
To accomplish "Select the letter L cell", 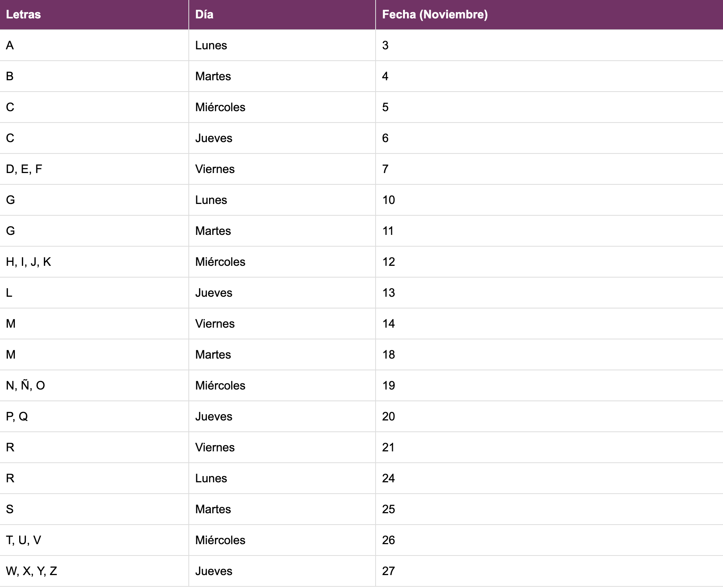I will click(x=9, y=293).
